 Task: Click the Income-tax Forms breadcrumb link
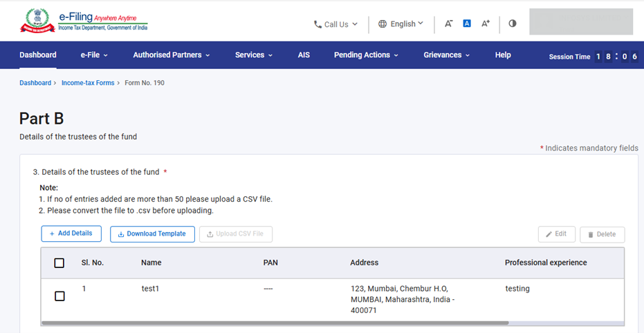pyautogui.click(x=88, y=83)
